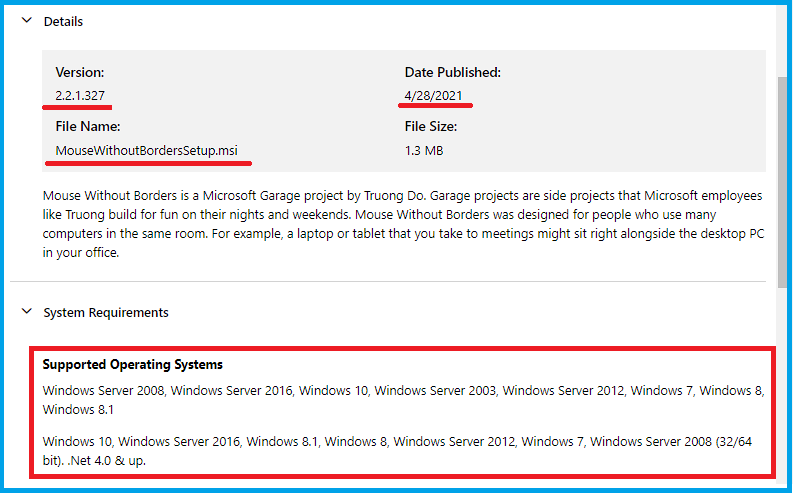Collapse the System Requirements chevron
Viewport: 793px width, 495px height.
coord(27,311)
